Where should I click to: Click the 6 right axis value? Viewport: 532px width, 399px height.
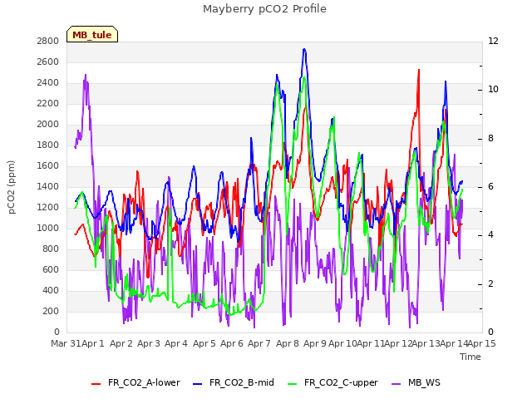[490, 186]
